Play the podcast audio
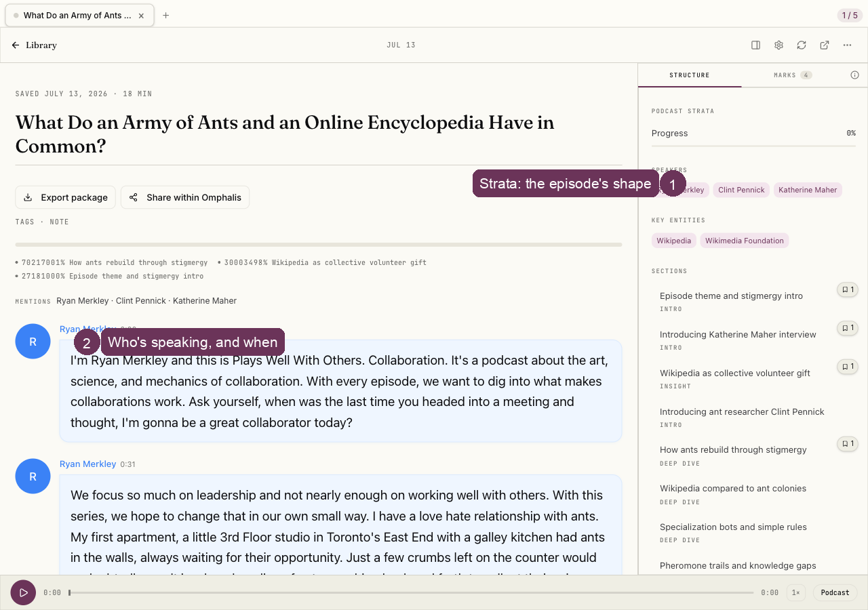This screenshot has height=610, width=868. point(23,592)
